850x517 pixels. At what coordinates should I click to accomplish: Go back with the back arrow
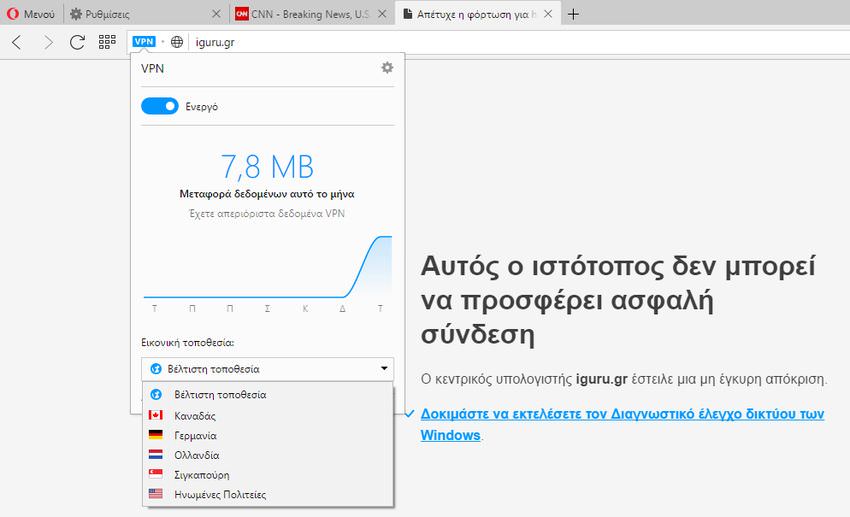coord(17,42)
